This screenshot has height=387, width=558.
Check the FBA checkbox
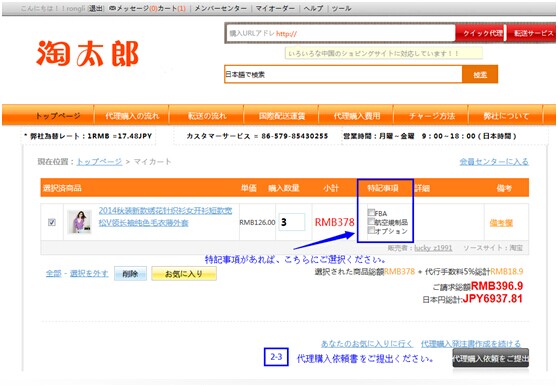point(371,213)
